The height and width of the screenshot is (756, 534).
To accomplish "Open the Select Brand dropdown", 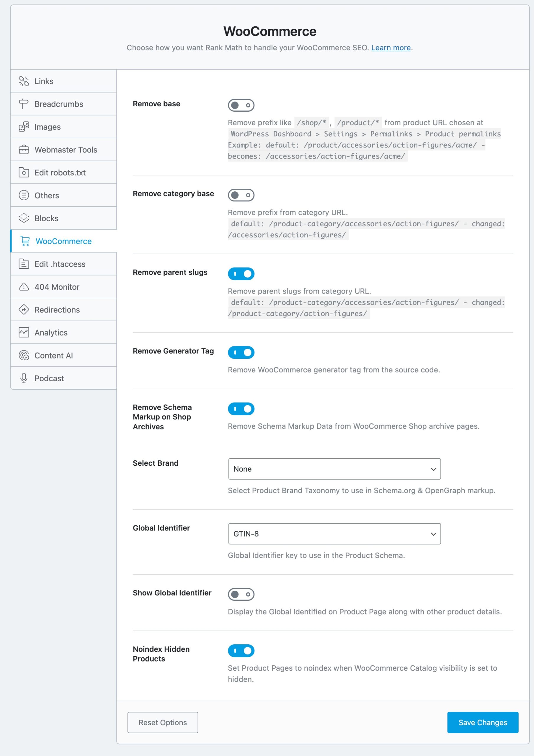I will (x=334, y=469).
